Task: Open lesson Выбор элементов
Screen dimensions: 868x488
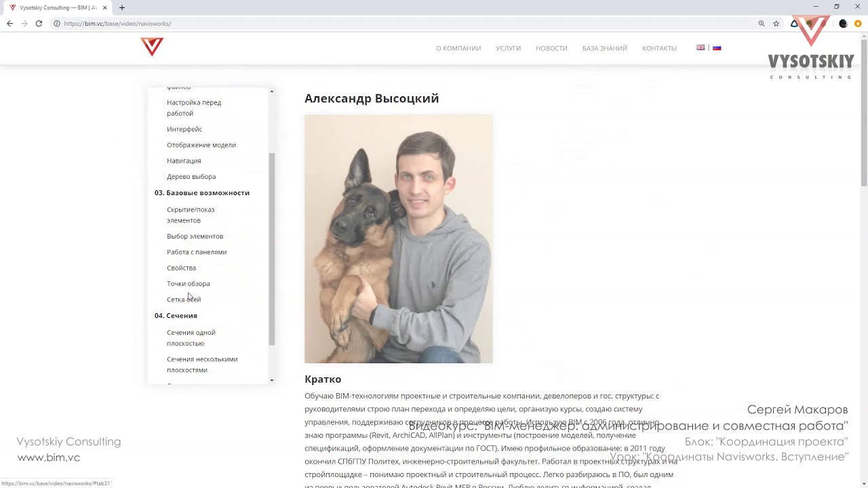Action: point(195,236)
